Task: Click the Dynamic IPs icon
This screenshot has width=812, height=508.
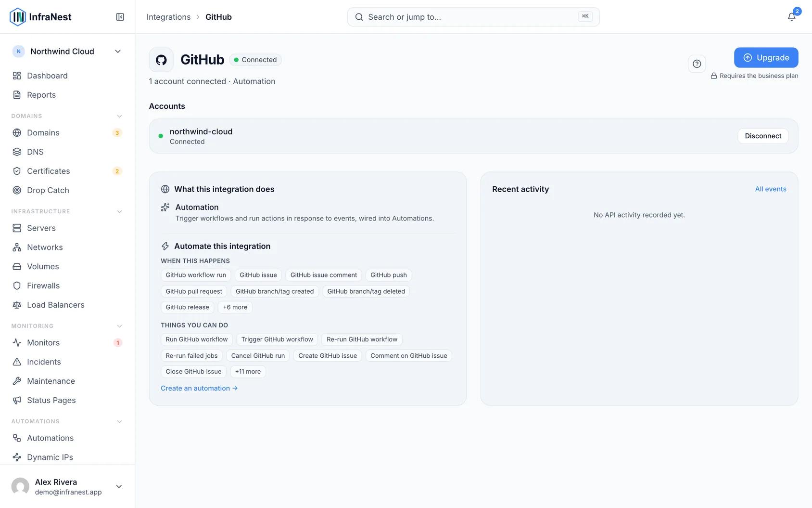Action: pyautogui.click(x=17, y=457)
